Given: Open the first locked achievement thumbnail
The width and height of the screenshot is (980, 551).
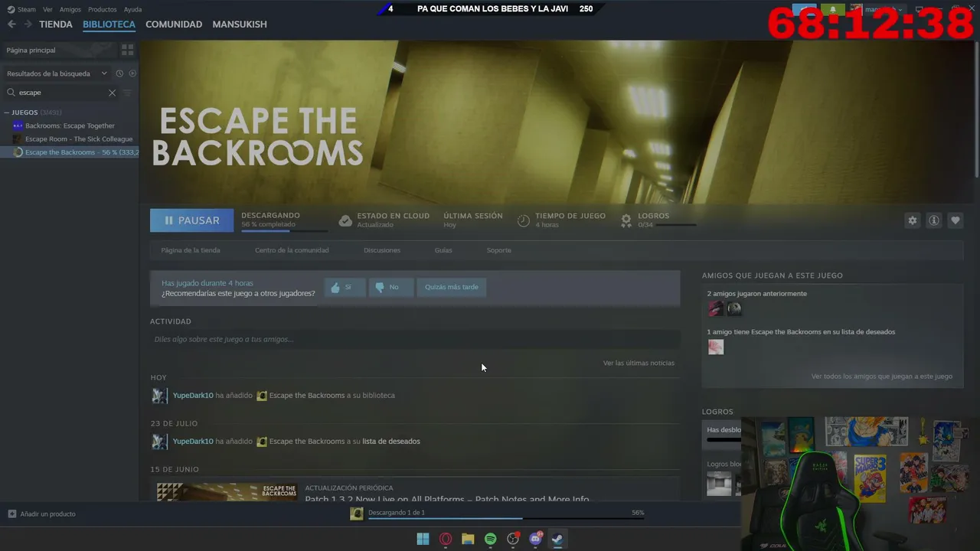Looking at the screenshot, I should [719, 484].
